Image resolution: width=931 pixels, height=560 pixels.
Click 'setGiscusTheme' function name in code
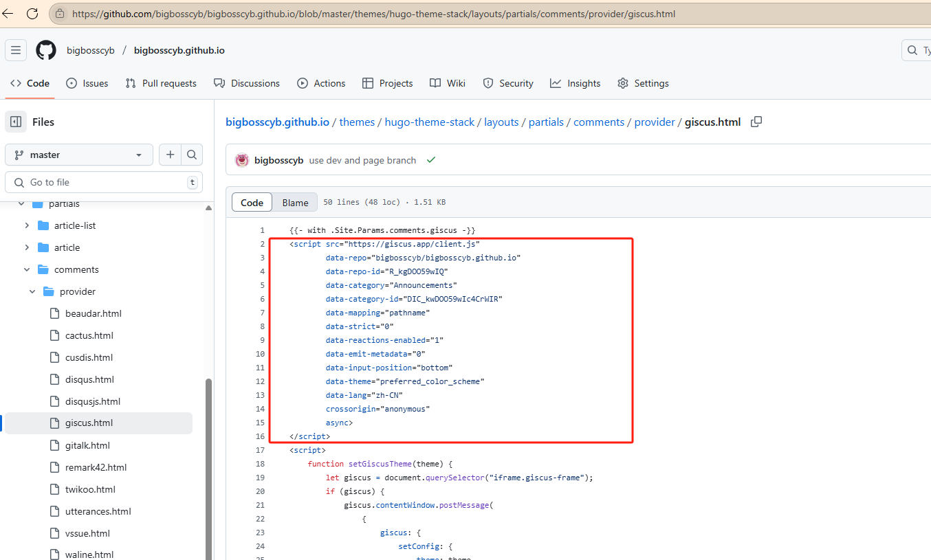click(381, 464)
